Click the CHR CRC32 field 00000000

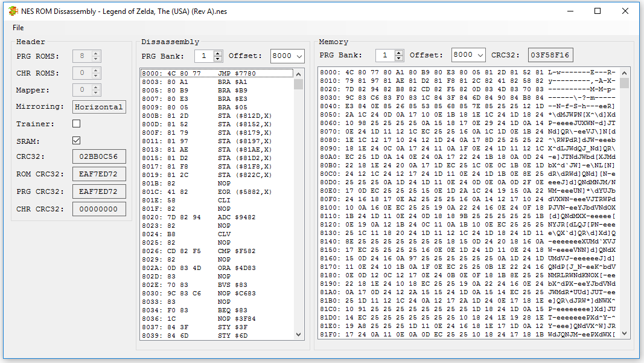98,209
